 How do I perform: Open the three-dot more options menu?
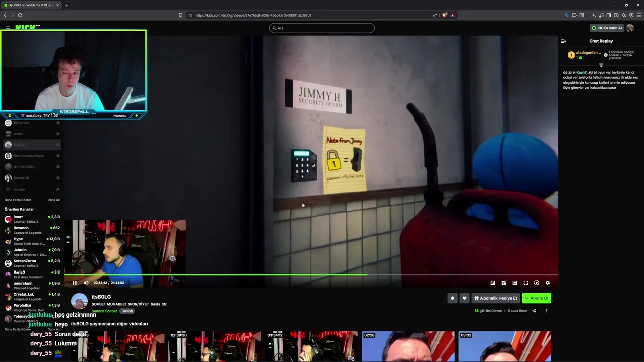pos(546,311)
